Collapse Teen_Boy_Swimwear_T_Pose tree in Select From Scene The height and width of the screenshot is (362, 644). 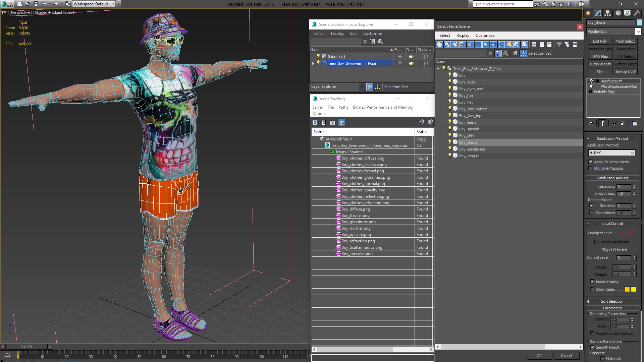[438, 69]
